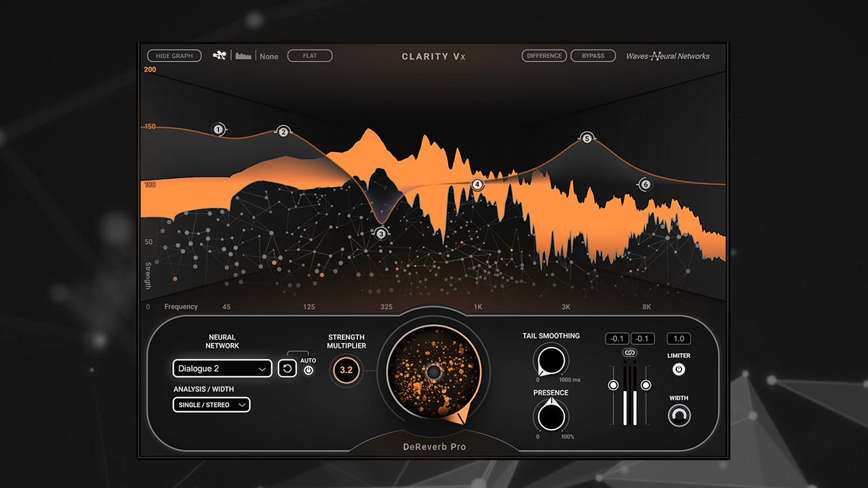Click the 3K frequency axis label
Screen dimensions: 868x488
coord(566,307)
